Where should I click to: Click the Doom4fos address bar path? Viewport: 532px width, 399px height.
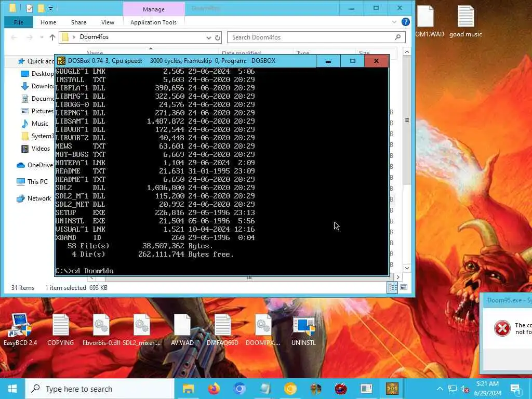click(94, 37)
